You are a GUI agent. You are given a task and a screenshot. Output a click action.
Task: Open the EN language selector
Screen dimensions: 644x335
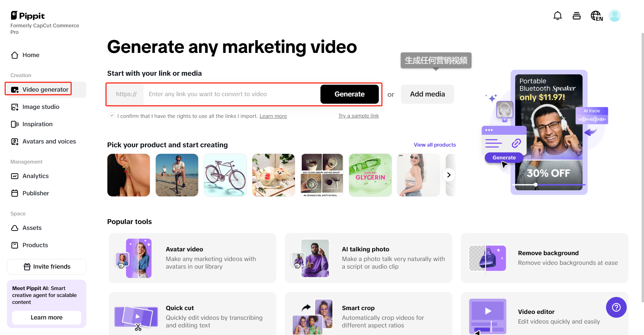[596, 16]
